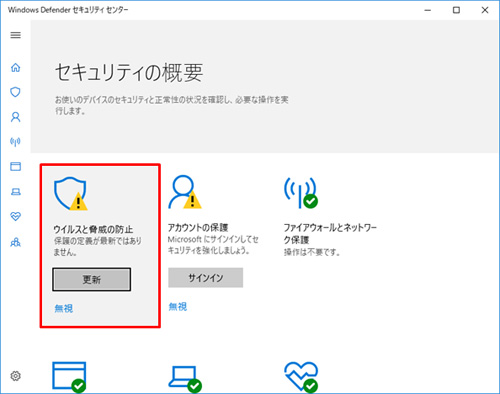The height and width of the screenshot is (394, 500).
Task: Click the Microsoft にサインイン description text
Action: click(213, 245)
